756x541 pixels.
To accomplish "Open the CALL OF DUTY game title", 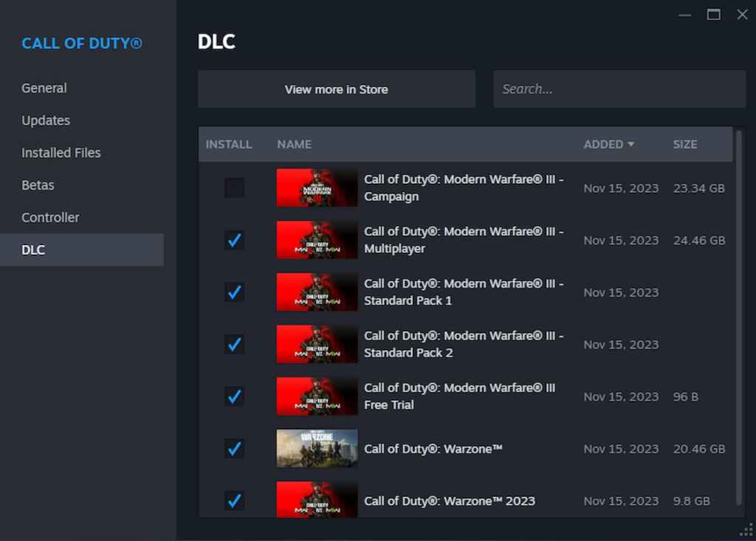I will [81, 44].
